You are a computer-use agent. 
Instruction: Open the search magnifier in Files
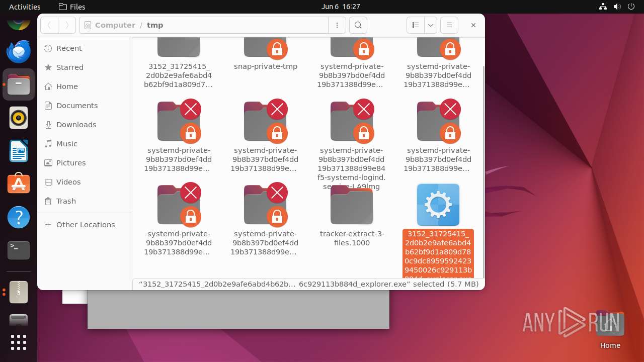coord(358,25)
